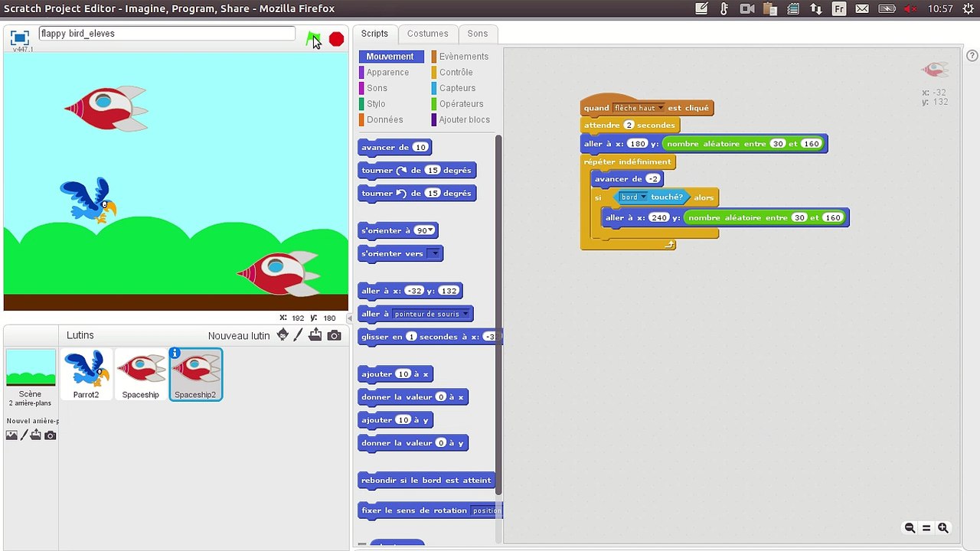Click the green flag to start project

pyautogui.click(x=312, y=39)
